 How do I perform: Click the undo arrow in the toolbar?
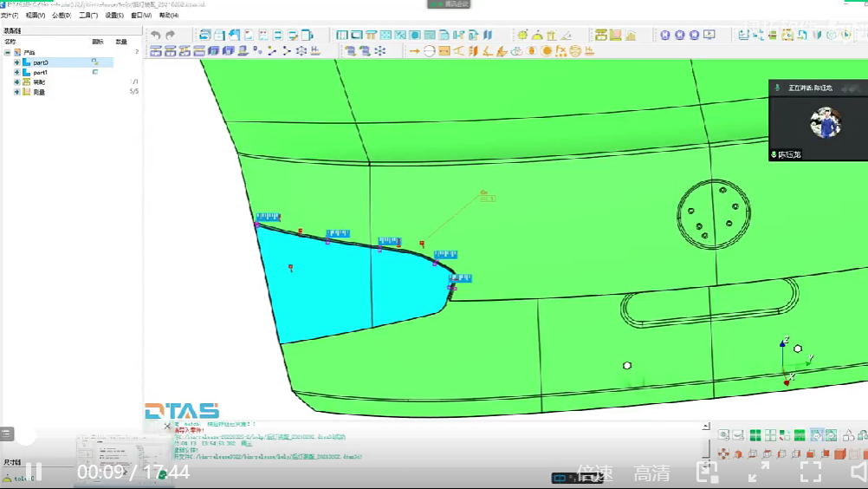tap(156, 35)
